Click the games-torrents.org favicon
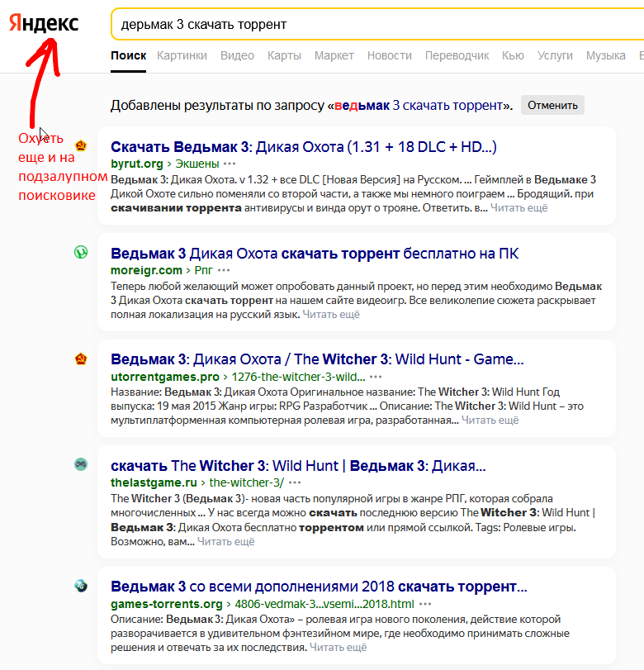This screenshot has height=670, width=644. pyautogui.click(x=81, y=586)
